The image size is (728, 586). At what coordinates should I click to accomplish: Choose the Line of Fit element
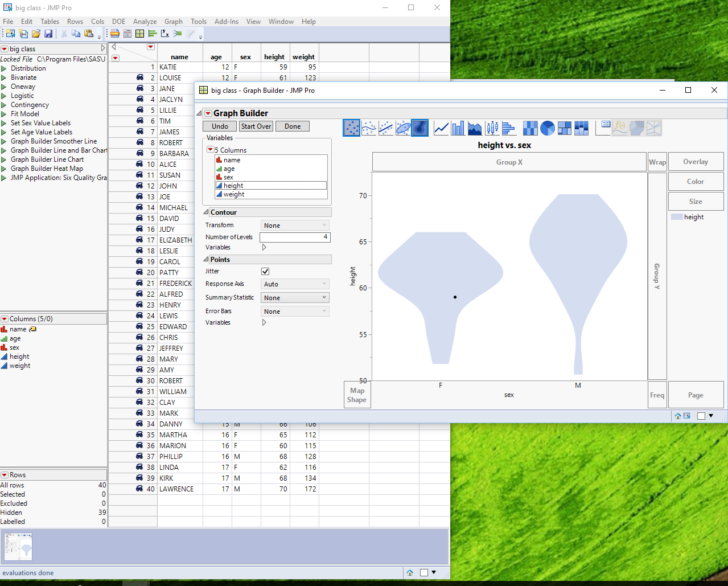(x=386, y=128)
